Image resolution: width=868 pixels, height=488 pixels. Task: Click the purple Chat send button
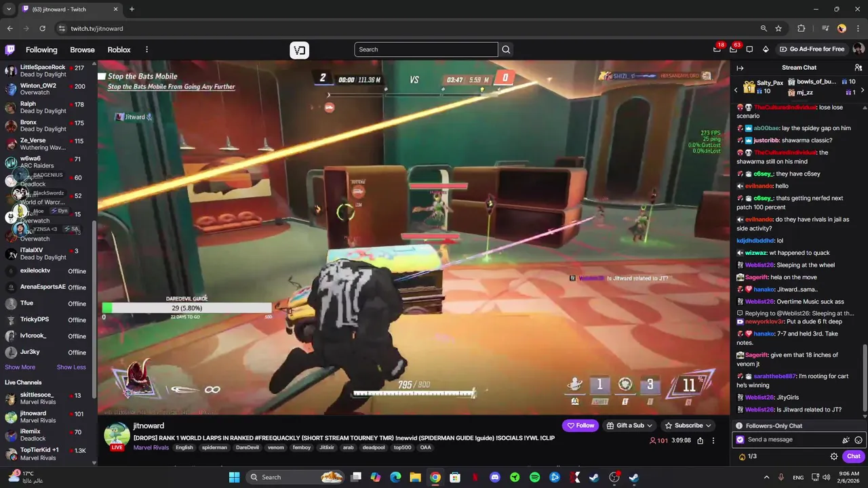tap(853, 456)
